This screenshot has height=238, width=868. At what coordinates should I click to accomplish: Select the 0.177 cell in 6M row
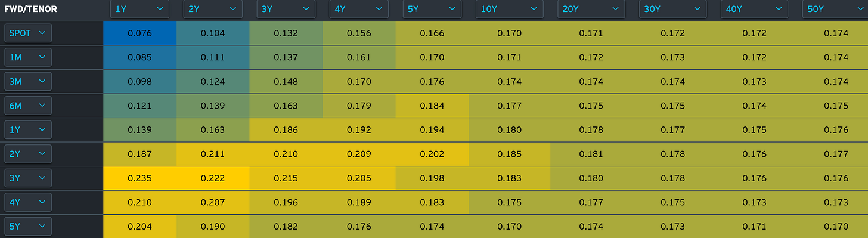510,106
